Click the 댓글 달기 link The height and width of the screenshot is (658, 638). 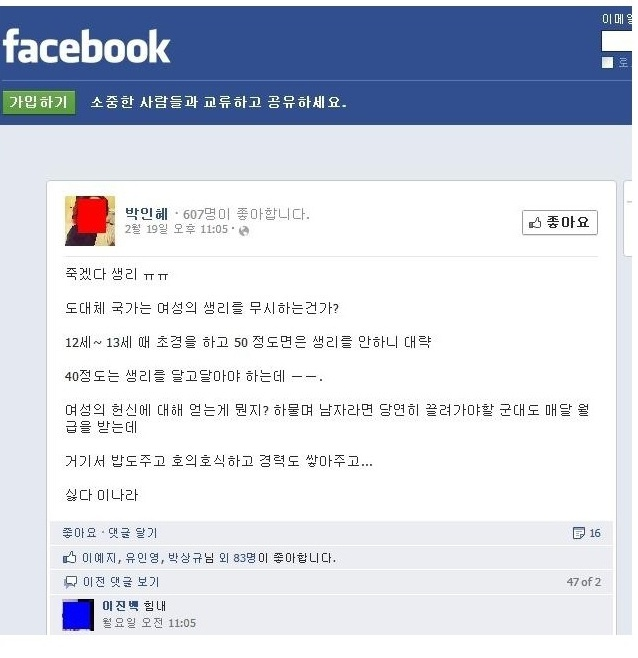(x=133, y=533)
